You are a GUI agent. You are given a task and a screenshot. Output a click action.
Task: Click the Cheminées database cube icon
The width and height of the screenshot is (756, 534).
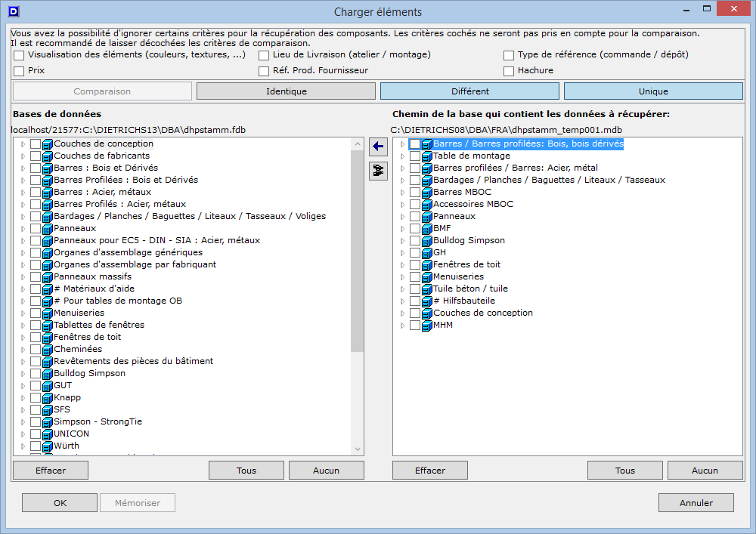47,350
